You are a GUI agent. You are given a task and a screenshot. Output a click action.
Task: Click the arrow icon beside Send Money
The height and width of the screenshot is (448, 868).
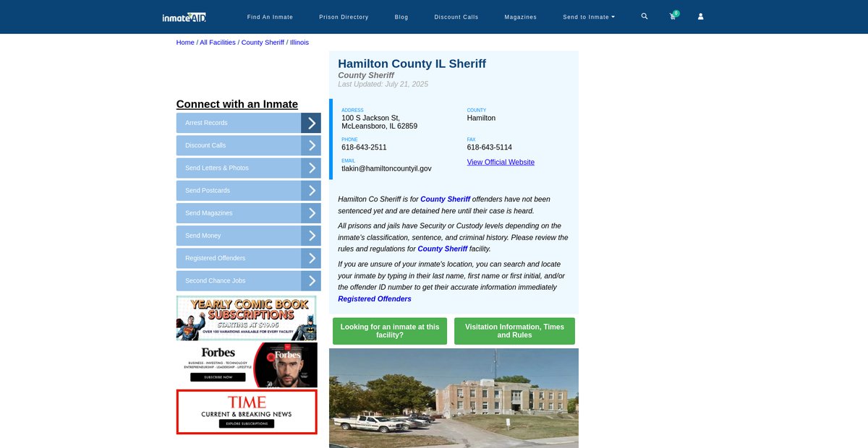tap(311, 236)
